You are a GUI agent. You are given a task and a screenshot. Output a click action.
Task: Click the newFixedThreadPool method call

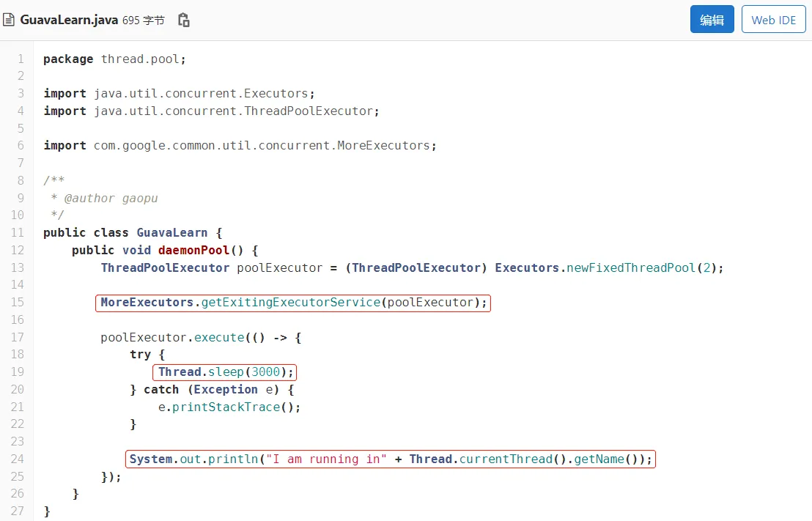tap(630, 267)
